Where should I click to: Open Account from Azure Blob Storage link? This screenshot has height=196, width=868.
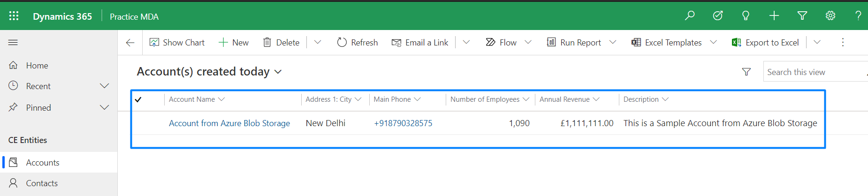click(229, 123)
